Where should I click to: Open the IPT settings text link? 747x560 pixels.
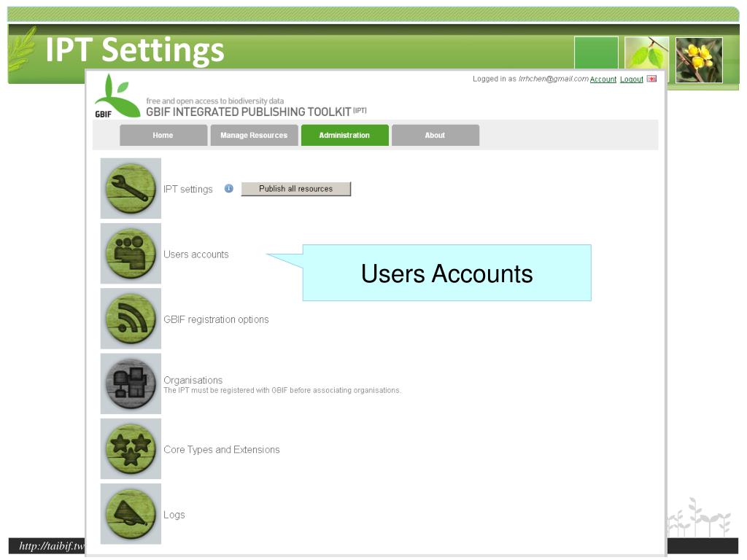pyautogui.click(x=187, y=189)
